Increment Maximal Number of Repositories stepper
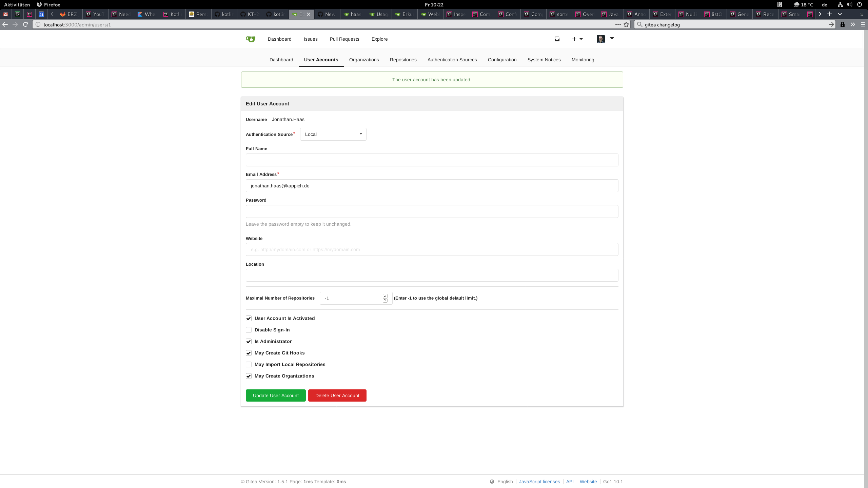 [x=385, y=296]
